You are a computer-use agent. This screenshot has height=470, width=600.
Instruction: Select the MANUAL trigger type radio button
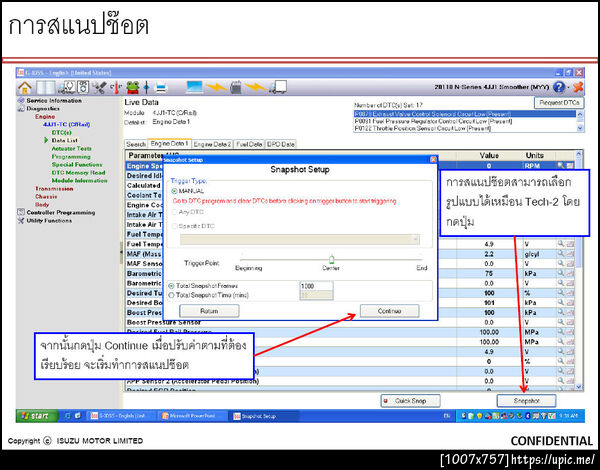click(174, 191)
